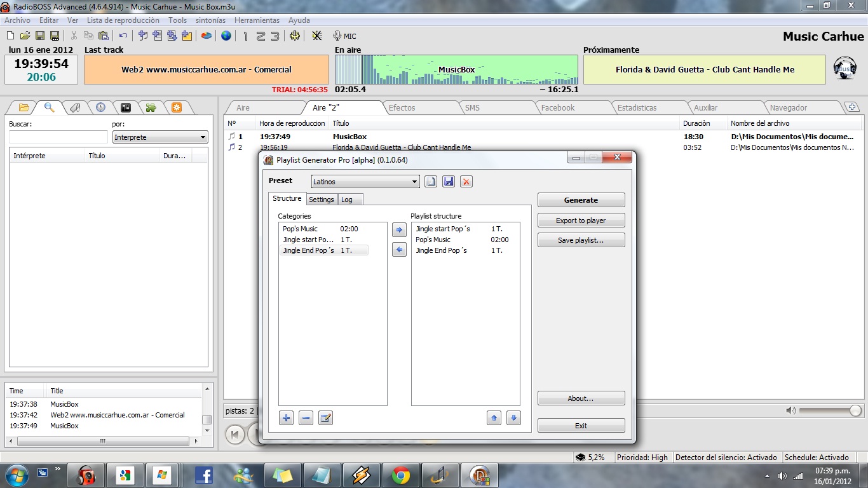The image size is (868, 488).
Task: Open the 'por:' Interprete dropdown
Action: [x=160, y=137]
